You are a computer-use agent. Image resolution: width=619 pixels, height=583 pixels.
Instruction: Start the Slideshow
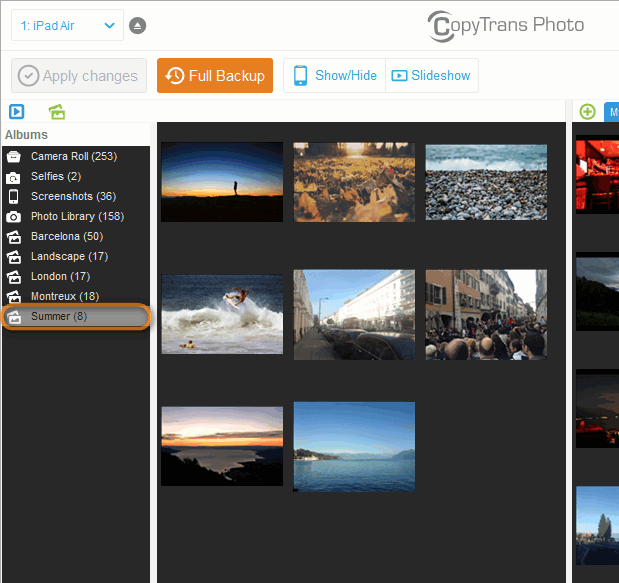point(432,75)
